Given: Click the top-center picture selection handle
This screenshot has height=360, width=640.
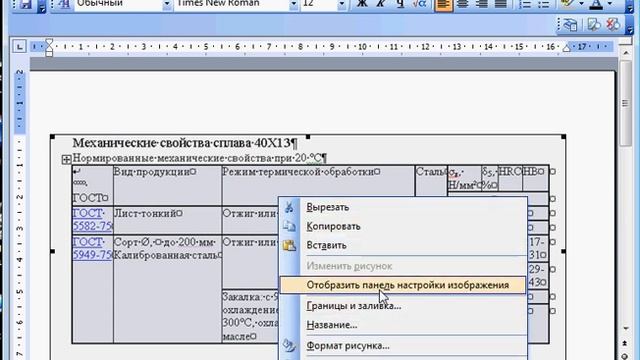Looking at the screenshot, I should coord(308,137).
